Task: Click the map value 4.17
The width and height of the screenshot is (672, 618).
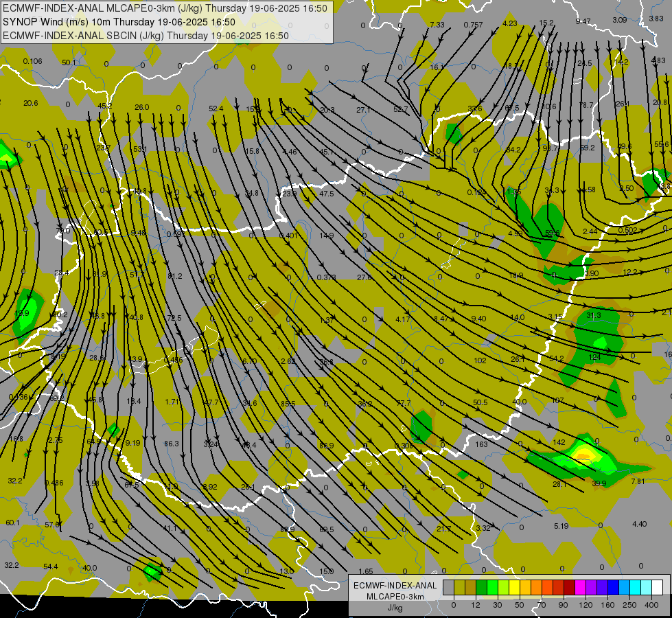Action: pos(402,319)
